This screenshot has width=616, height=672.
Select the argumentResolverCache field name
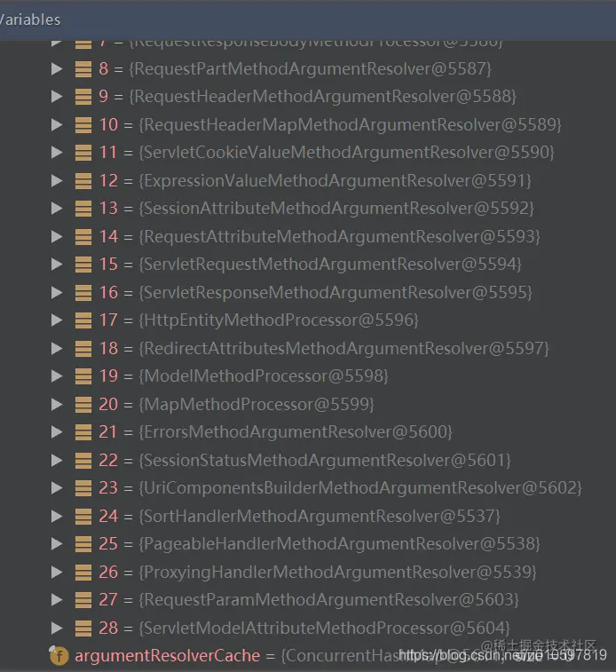168,656
